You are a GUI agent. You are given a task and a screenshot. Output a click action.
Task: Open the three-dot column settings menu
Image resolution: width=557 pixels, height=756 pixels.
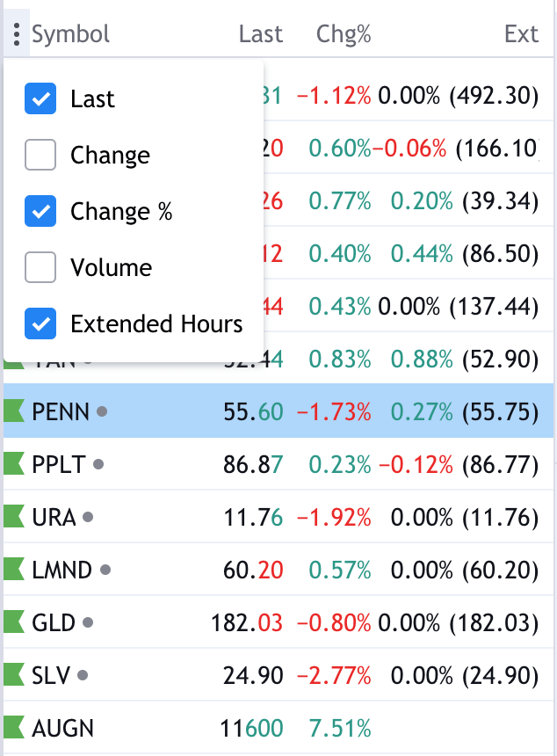(17, 33)
